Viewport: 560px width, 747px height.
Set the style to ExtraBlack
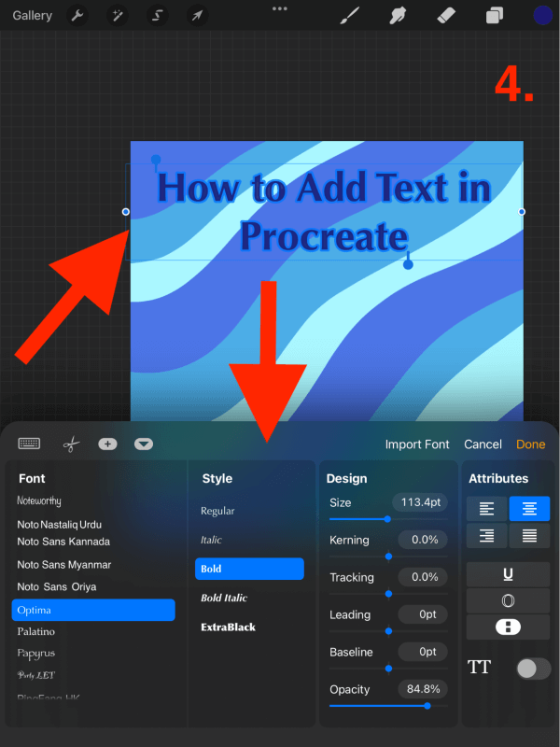pos(228,627)
